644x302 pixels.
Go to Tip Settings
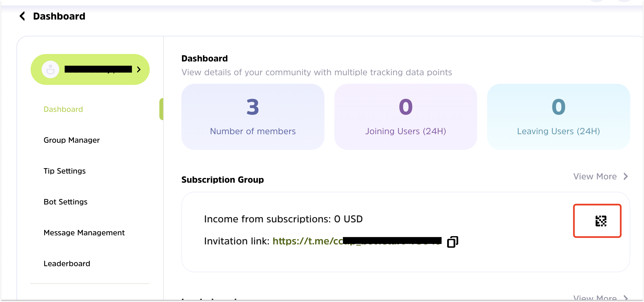coord(65,171)
